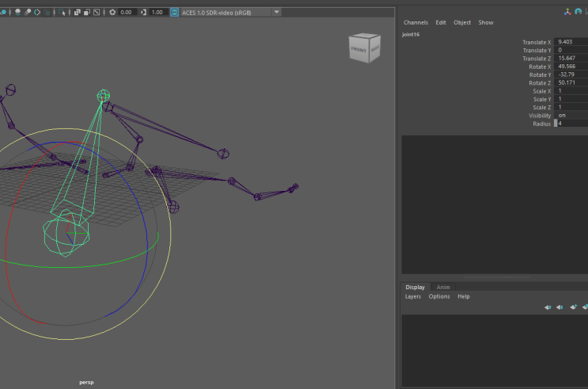Select the Rotate X channel label
The height and width of the screenshot is (389, 588).
click(x=540, y=67)
